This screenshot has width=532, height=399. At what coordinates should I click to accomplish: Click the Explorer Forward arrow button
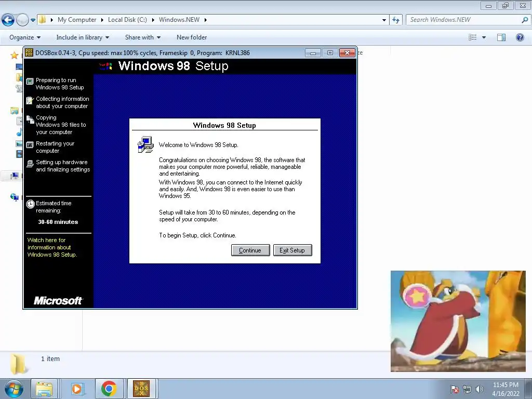22,20
